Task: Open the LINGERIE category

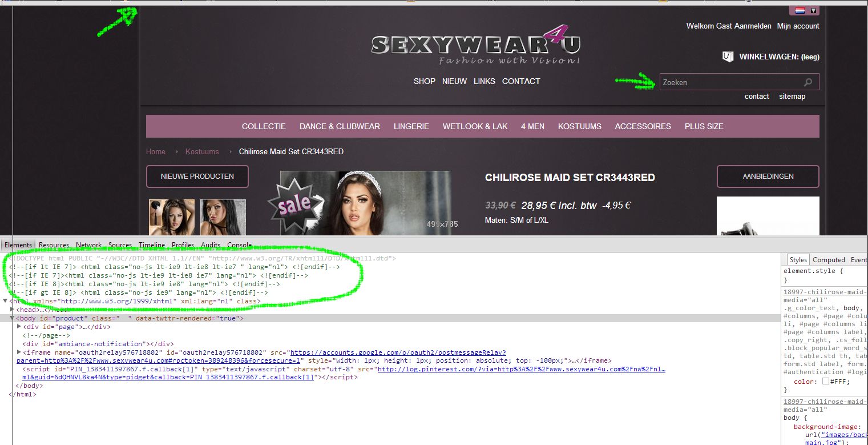Action: (411, 126)
